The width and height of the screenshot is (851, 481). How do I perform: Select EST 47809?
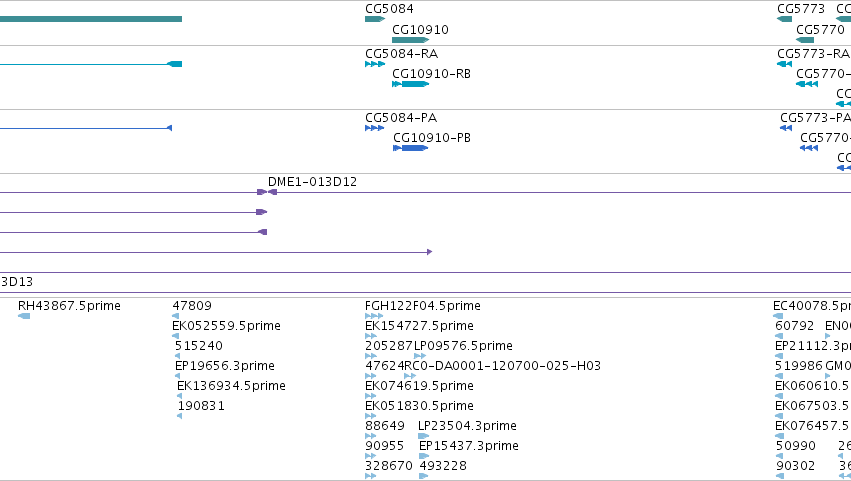pos(192,306)
